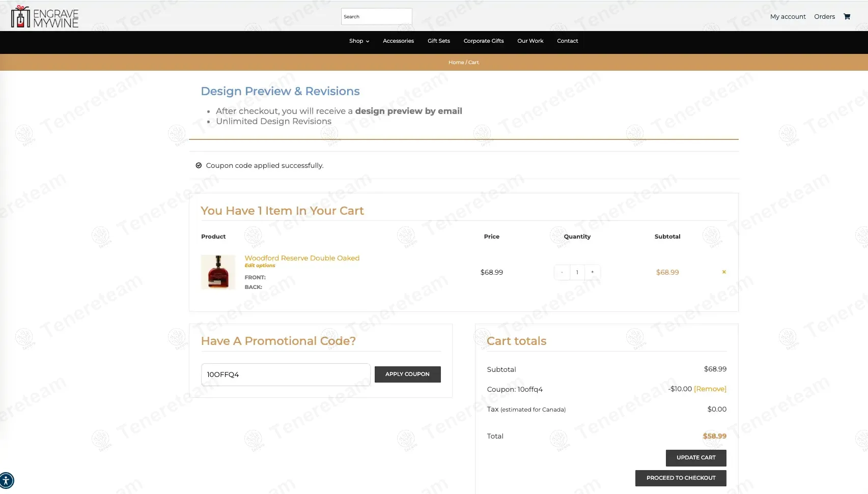Click the Cart breadcrumb text
This screenshot has height=494, width=868.
pos(473,62)
